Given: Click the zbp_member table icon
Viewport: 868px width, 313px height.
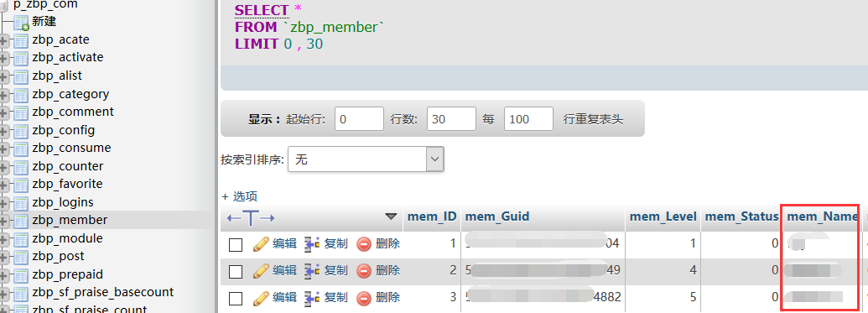Looking at the screenshot, I should click(x=20, y=221).
